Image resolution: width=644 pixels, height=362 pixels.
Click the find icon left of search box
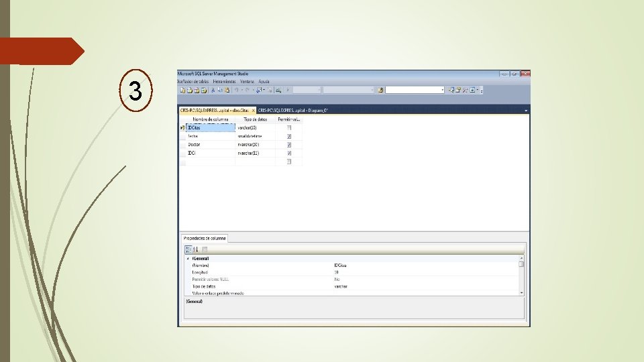(x=380, y=90)
